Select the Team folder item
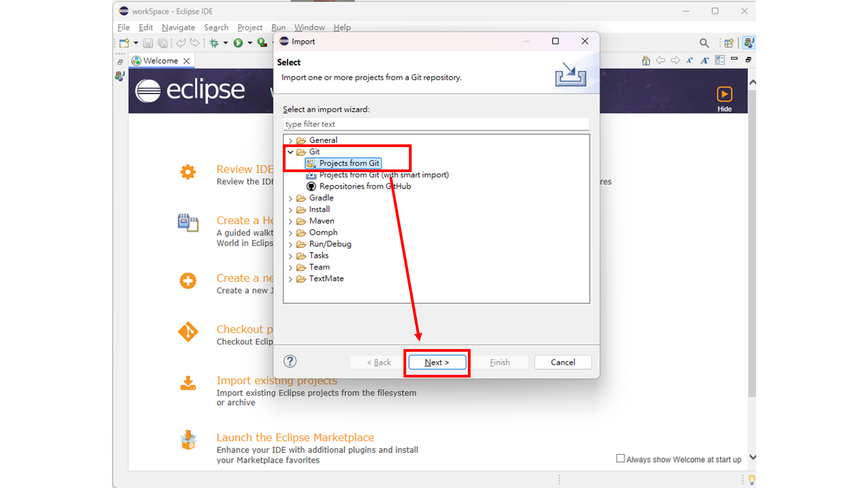This screenshot has width=868, height=488. [x=319, y=267]
